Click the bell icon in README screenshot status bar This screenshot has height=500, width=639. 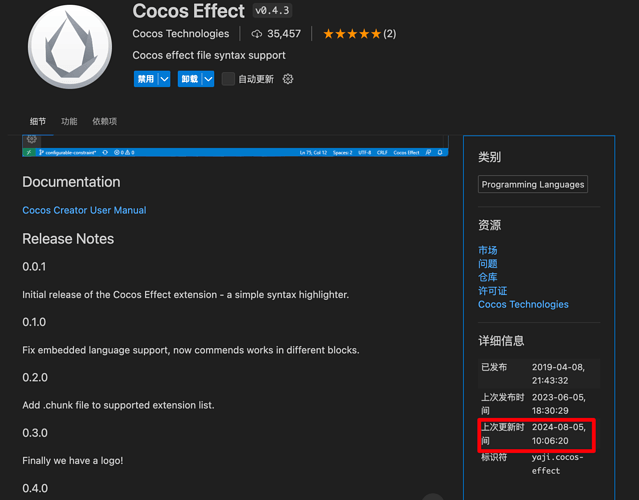[x=440, y=152]
